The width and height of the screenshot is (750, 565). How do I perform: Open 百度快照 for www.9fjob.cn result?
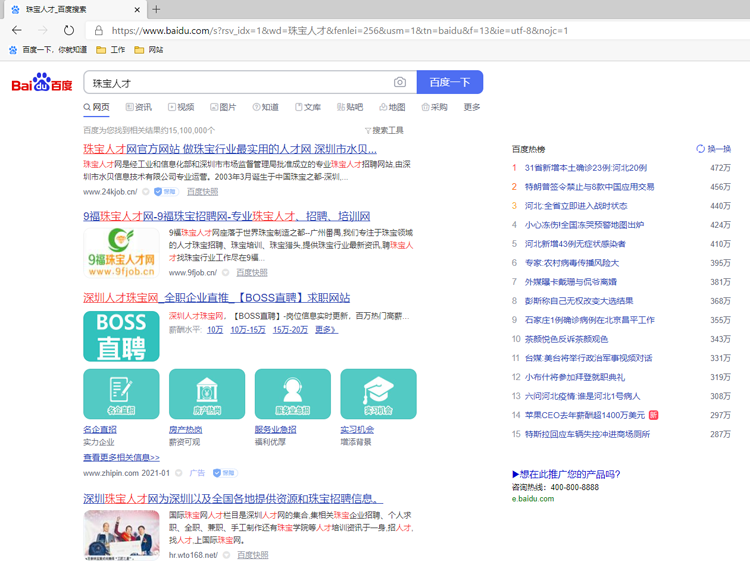tap(252, 273)
